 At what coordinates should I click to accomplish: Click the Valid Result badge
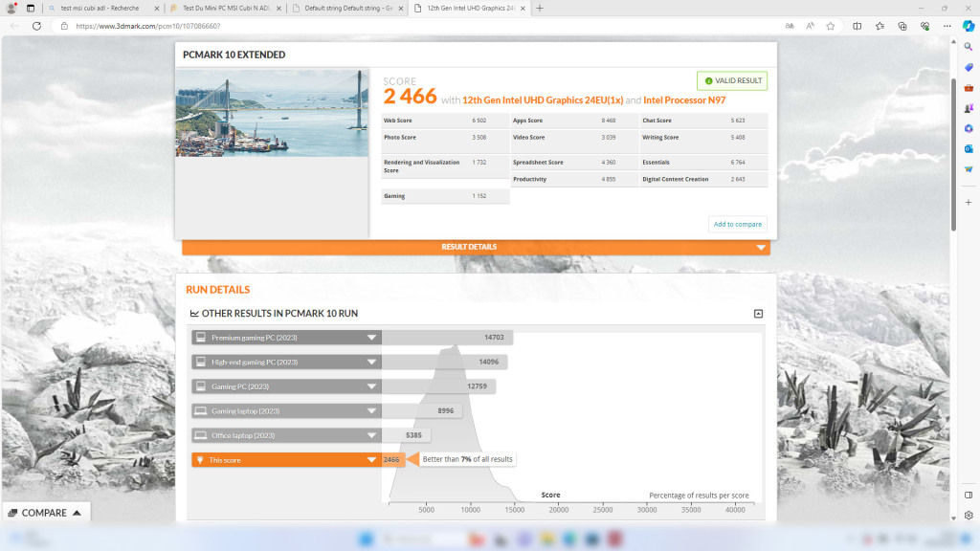[732, 80]
